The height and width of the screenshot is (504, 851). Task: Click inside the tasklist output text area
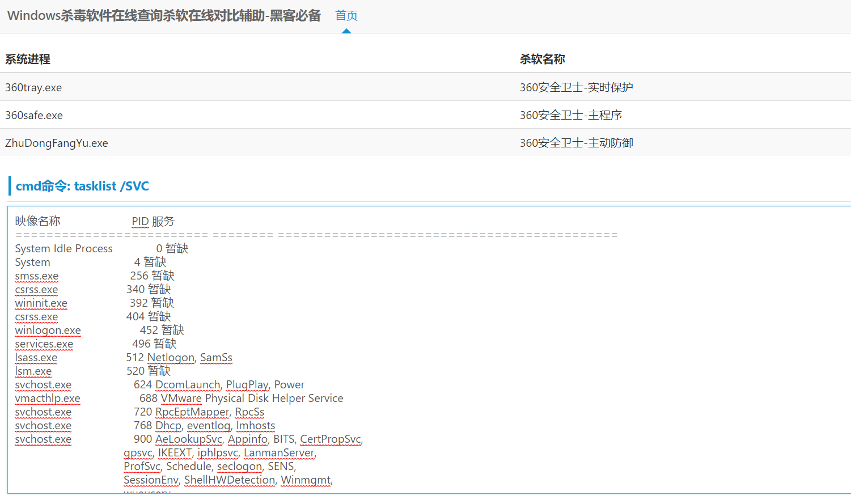click(x=429, y=349)
